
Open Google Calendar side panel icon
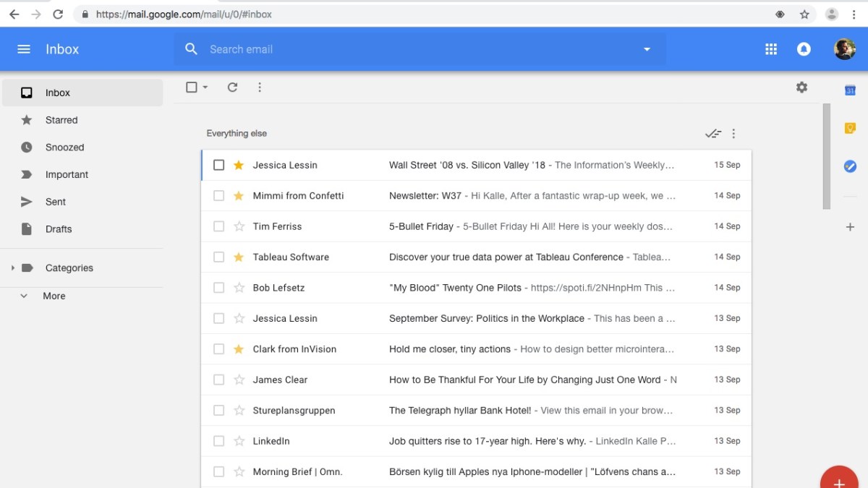[x=850, y=90]
